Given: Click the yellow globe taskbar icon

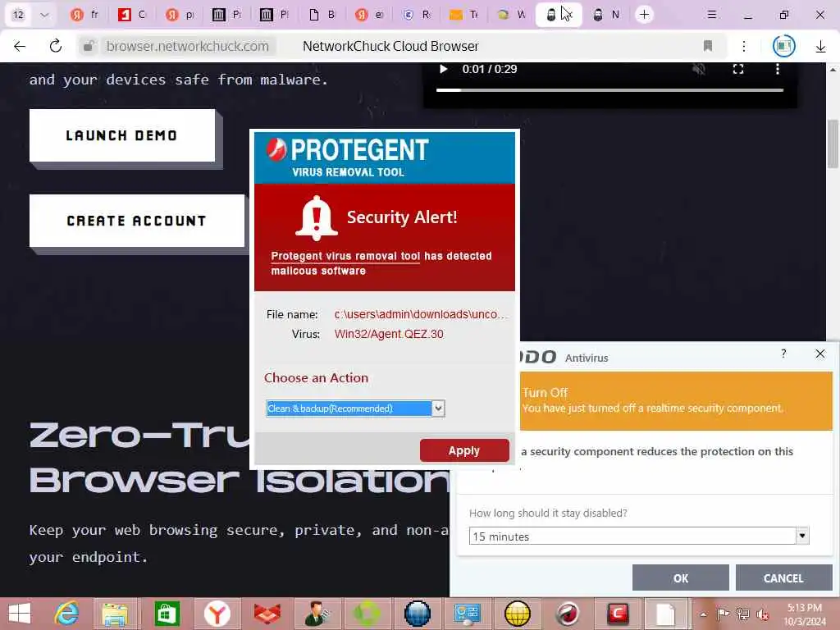Looking at the screenshot, I should pos(518,614).
